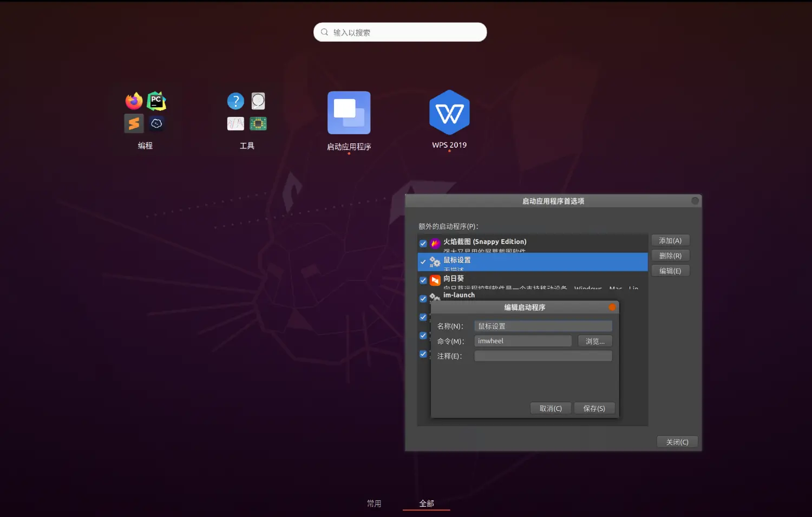Click the 添加(A) button
This screenshot has height=517, width=812.
click(670, 241)
